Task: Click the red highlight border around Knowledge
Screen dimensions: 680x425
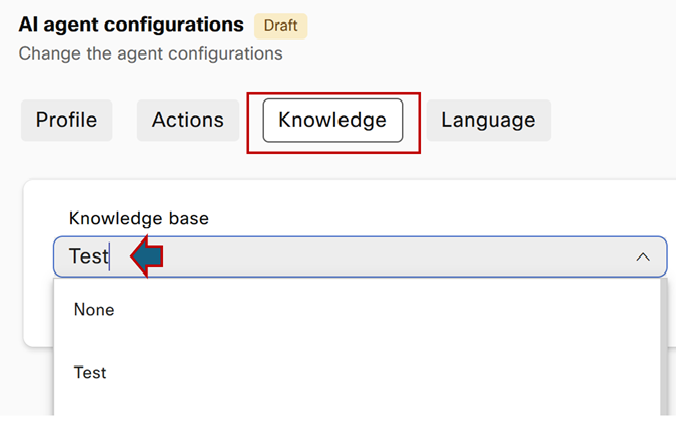Action: coord(333,93)
